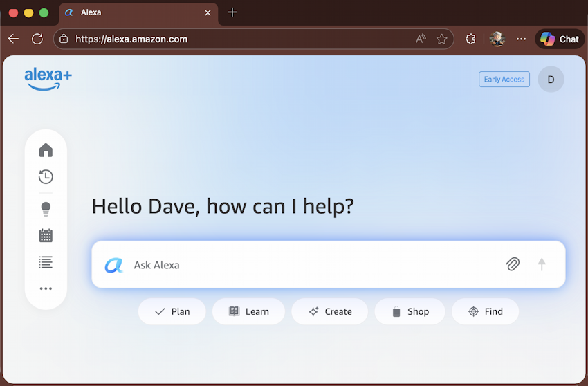Viewport: 588px width, 386px height.
Task: Click the send arrow icon
Action: 542,264
